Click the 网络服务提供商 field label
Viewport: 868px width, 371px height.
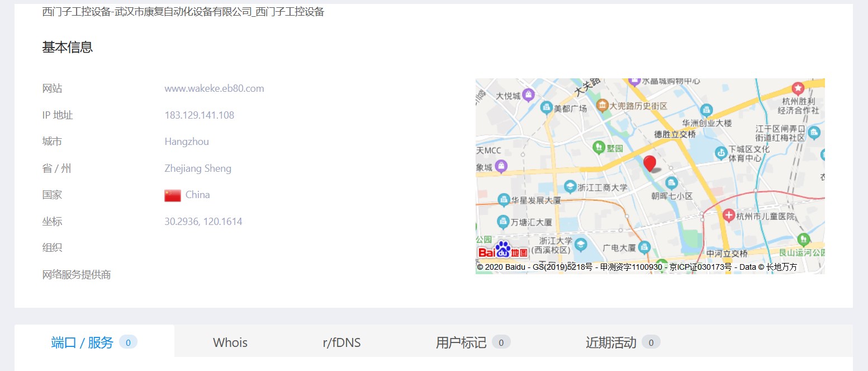[77, 275]
